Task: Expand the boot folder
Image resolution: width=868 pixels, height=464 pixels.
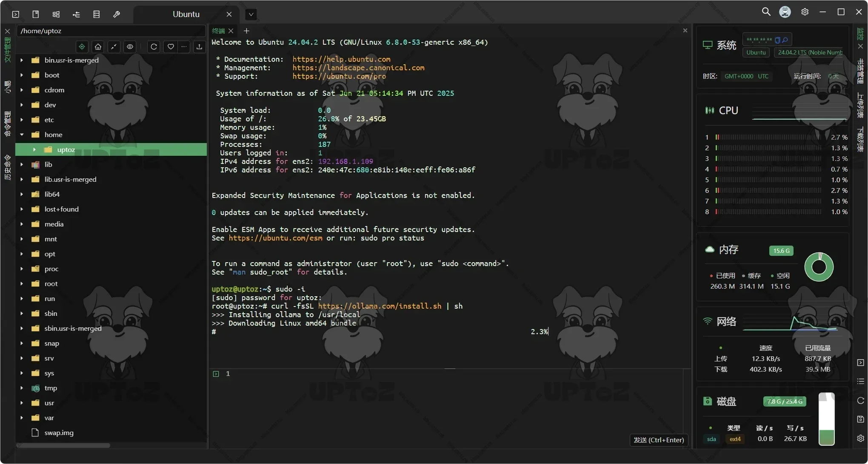Action: tap(22, 75)
